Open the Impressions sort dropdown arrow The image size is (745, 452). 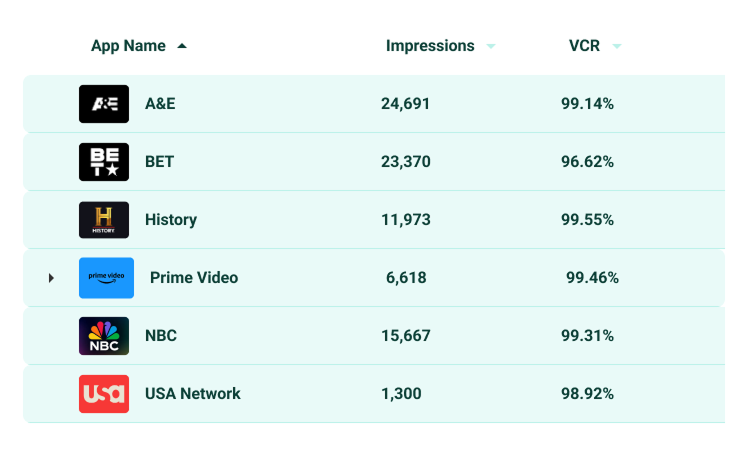(x=490, y=46)
